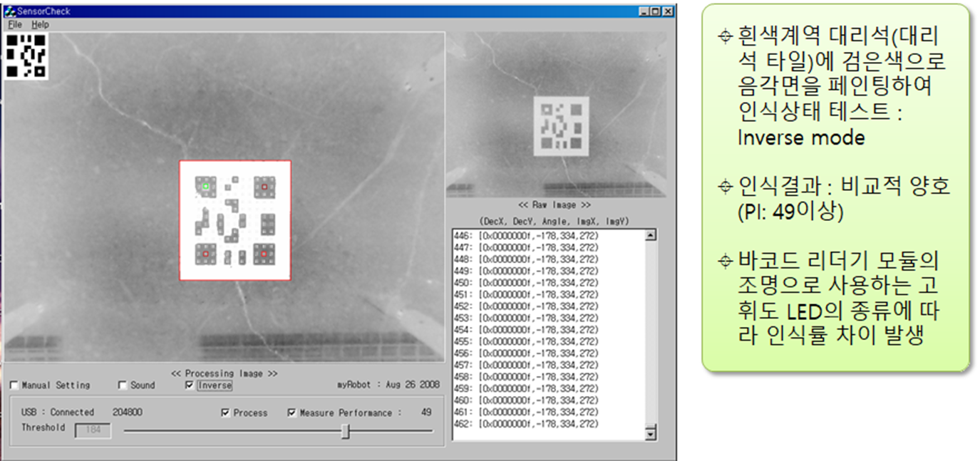Viewport: 980px width, 461px height.
Task: Select list row 450
Action: click(525, 283)
